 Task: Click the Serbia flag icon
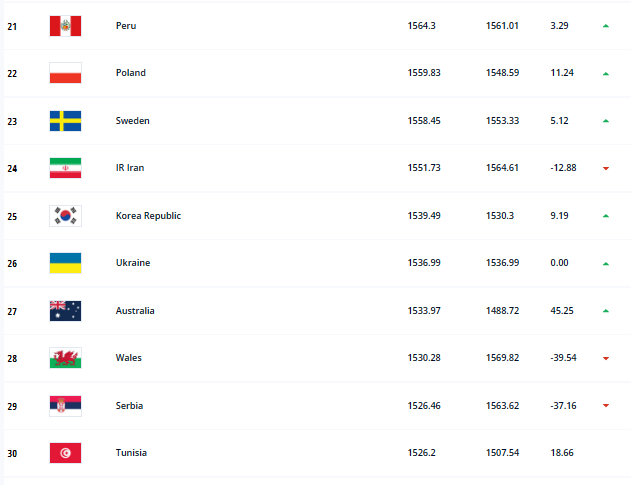65,405
